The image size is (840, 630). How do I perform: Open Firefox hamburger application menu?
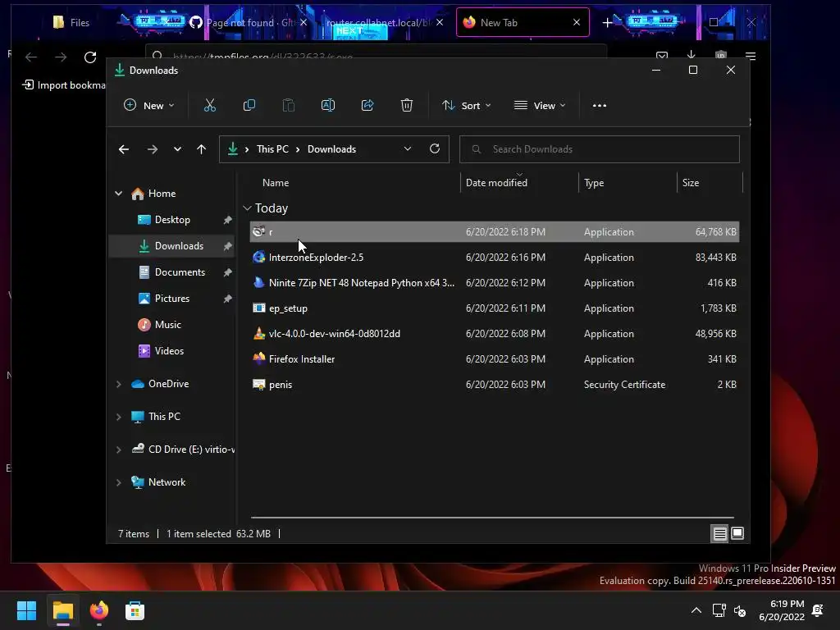751,57
